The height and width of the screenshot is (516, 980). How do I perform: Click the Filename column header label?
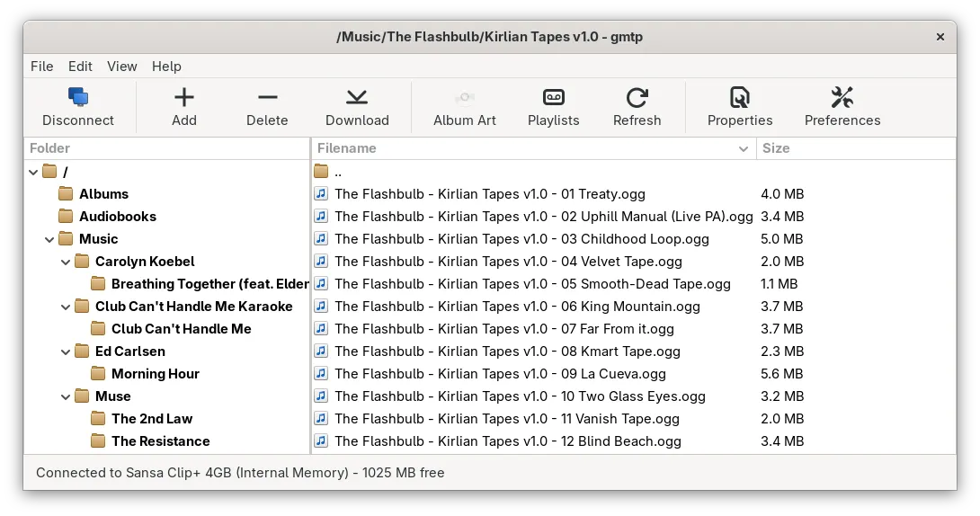coord(347,148)
